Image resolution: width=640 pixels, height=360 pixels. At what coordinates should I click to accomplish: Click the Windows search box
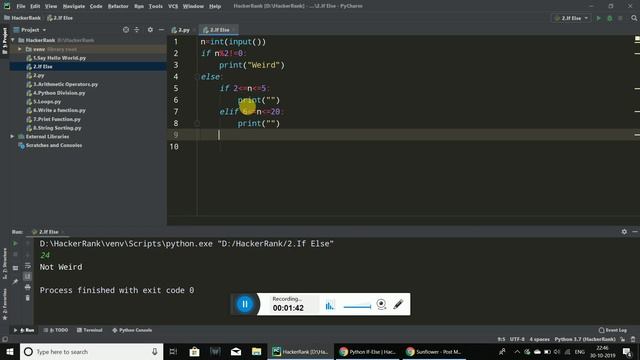click(x=91, y=351)
